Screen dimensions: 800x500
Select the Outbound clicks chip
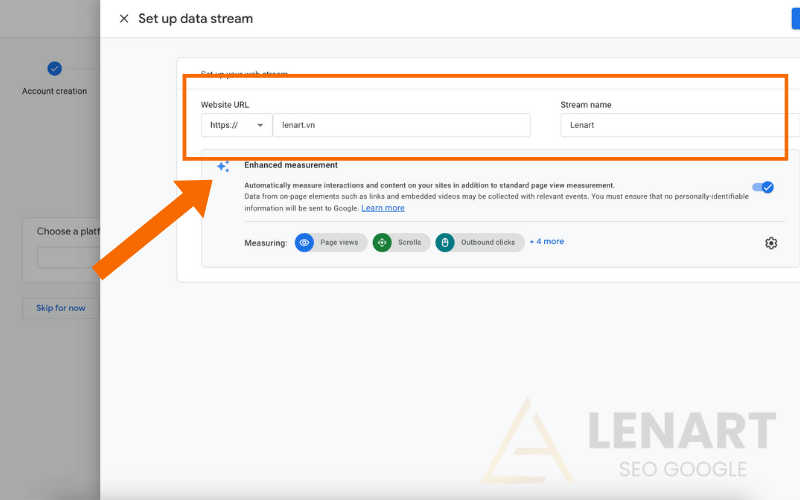(480, 242)
